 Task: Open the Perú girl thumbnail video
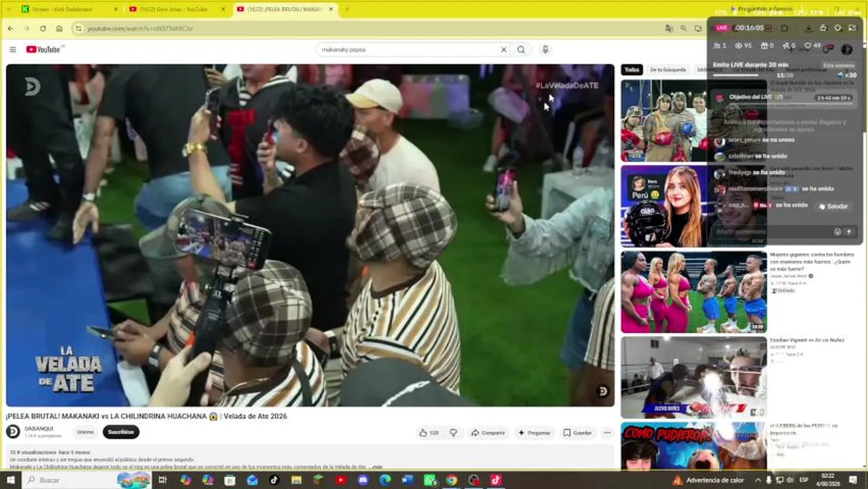click(x=693, y=206)
